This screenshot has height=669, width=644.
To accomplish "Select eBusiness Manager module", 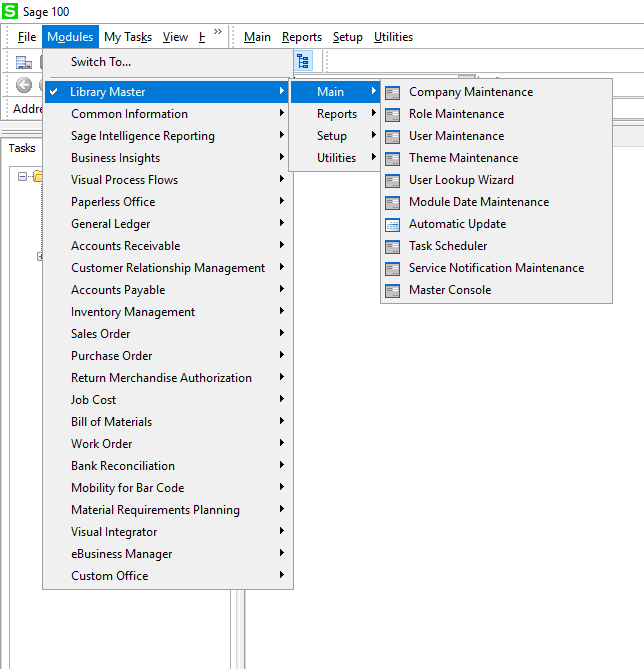I will point(167,554).
